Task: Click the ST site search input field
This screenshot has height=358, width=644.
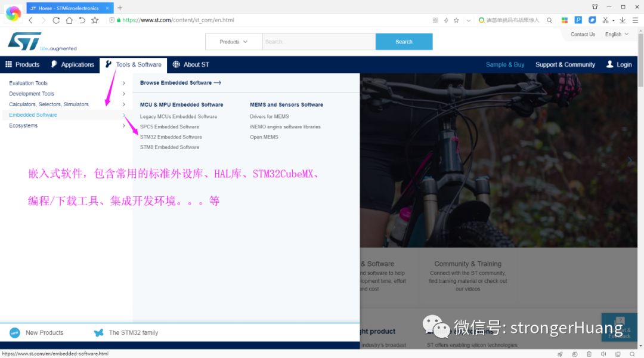Action: pos(318,42)
